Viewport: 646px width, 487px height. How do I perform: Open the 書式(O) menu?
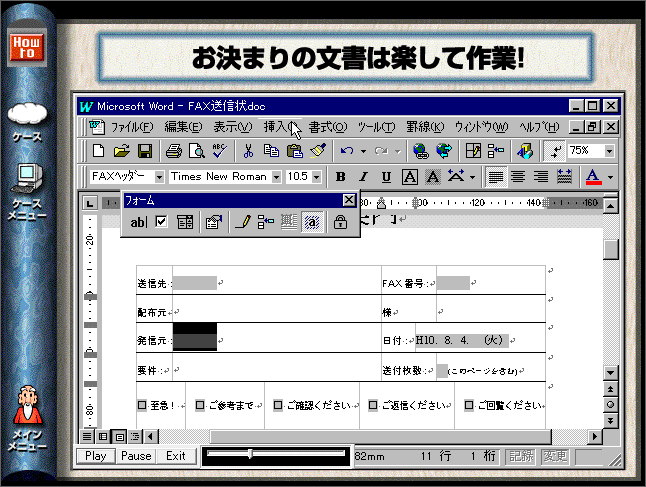328,127
